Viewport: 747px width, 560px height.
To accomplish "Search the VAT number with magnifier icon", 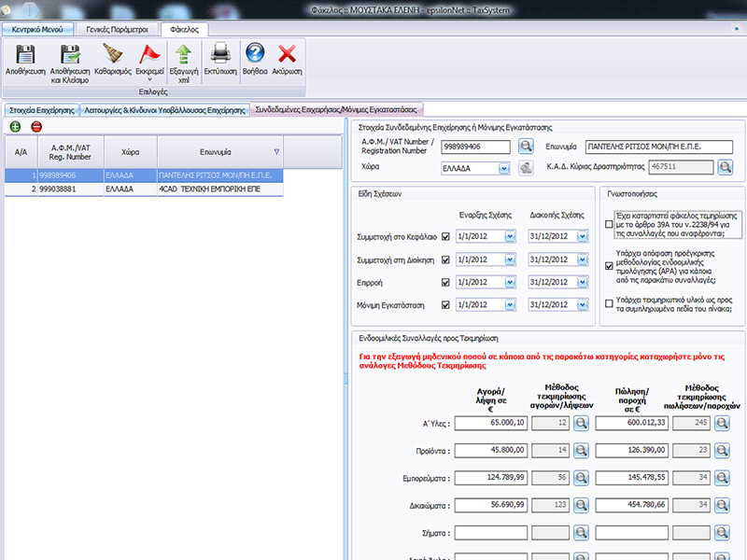I will click(x=526, y=146).
